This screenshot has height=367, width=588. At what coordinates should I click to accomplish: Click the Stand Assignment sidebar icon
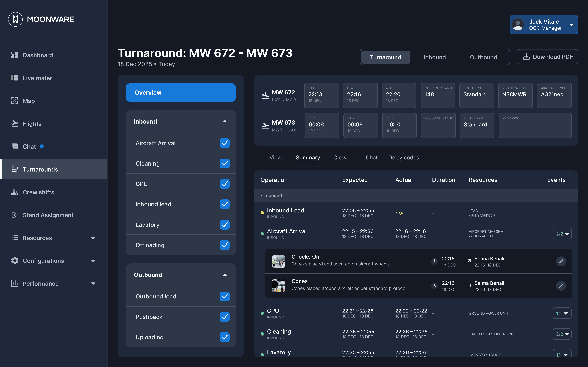15,215
